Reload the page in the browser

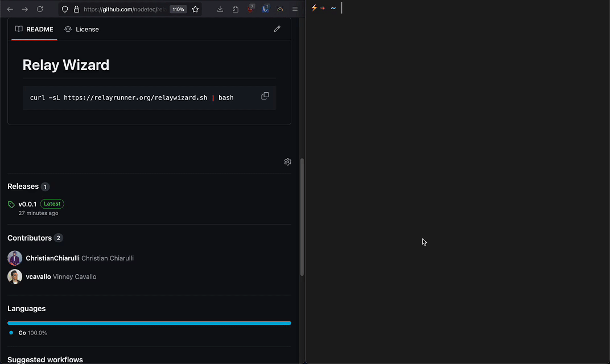point(40,9)
